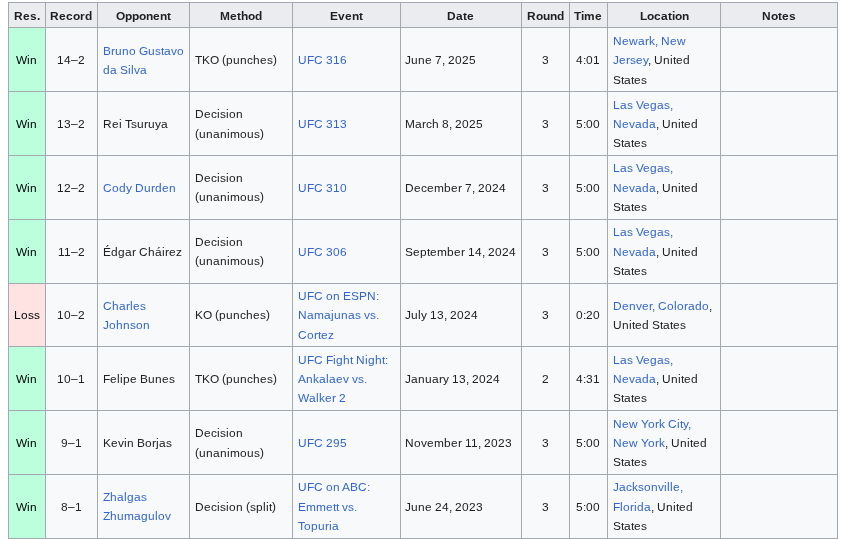Click the Round 2 cell for Felipe Bunes

545,379
